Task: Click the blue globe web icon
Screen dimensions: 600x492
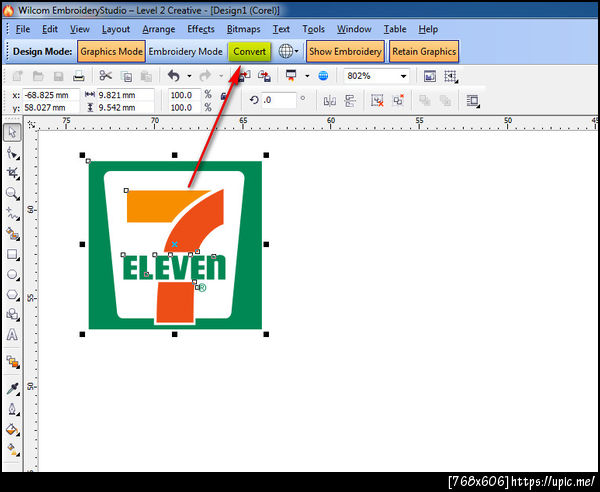Action: [x=323, y=76]
